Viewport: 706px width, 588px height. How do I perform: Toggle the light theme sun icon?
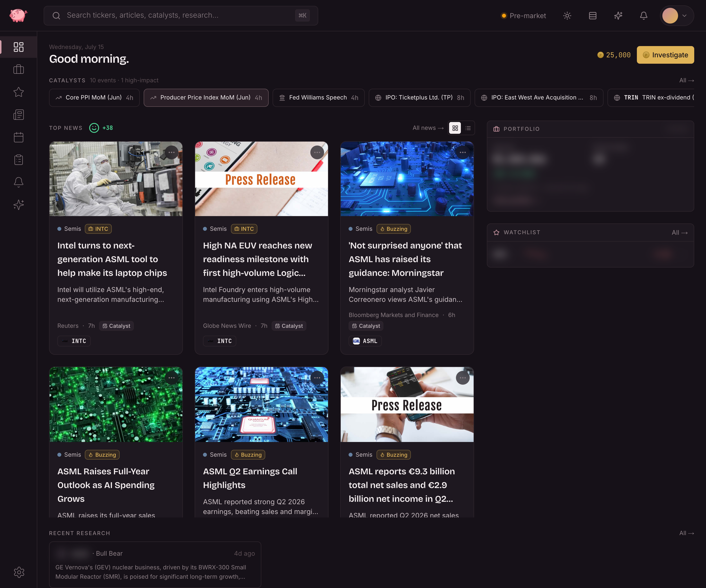pyautogui.click(x=567, y=16)
